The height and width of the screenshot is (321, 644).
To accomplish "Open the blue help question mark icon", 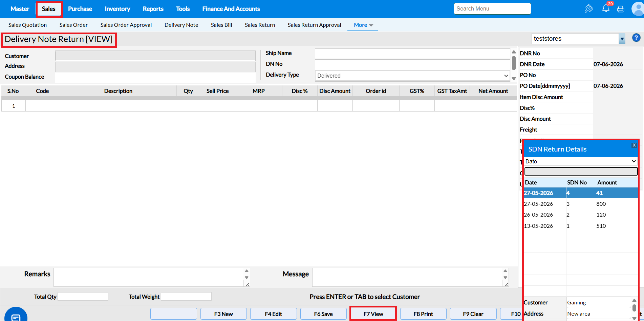I will (x=636, y=38).
